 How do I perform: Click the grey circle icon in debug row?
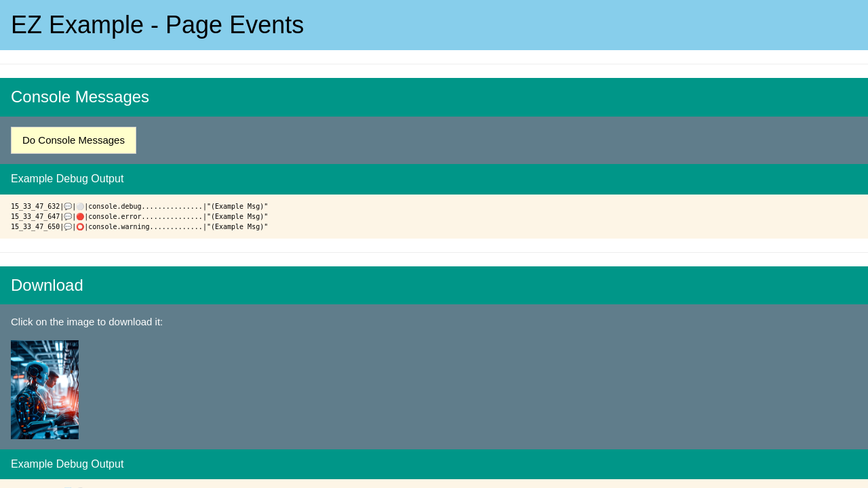80,207
